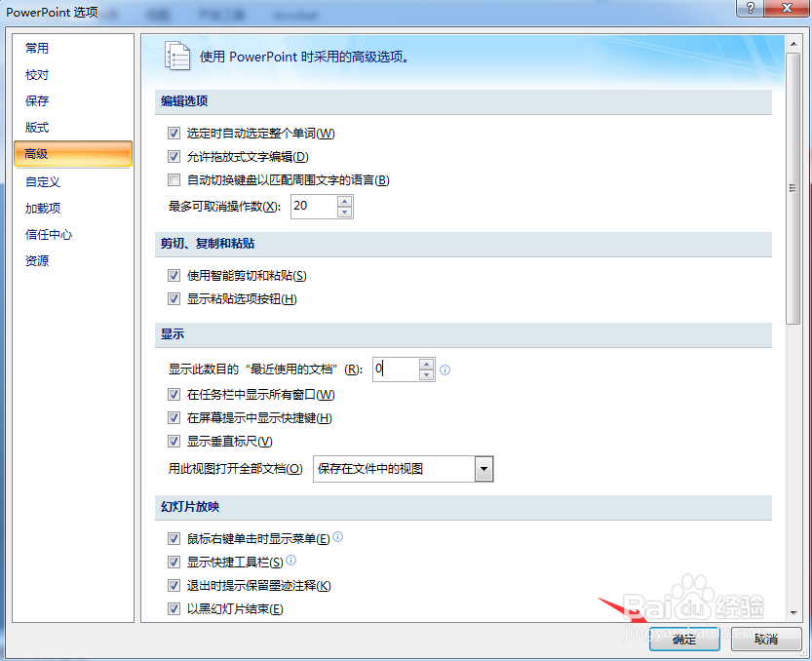Select the 高级 category in sidebar
The height and width of the screenshot is (661, 812).
pos(73,154)
